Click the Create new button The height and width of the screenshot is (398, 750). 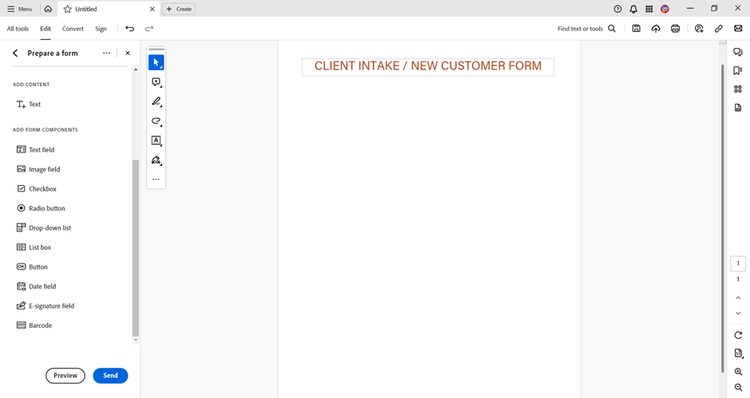179,9
